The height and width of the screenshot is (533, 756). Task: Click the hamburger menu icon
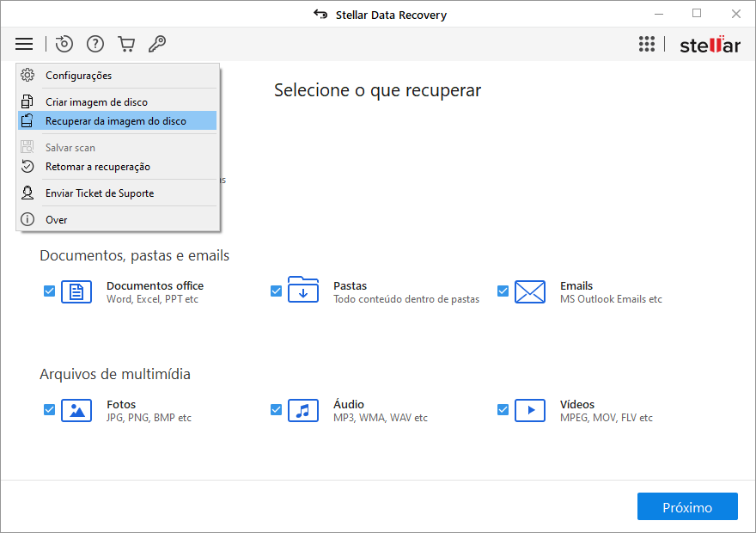click(x=24, y=44)
